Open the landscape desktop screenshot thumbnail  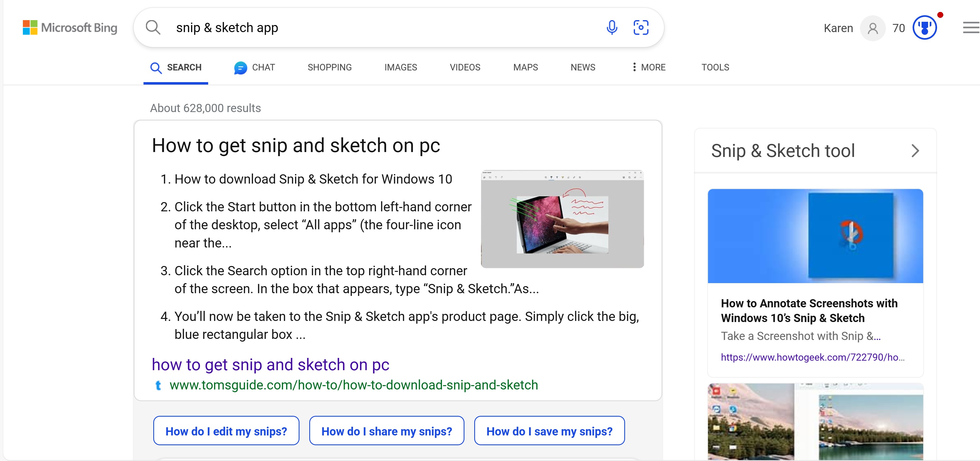pyautogui.click(x=815, y=422)
